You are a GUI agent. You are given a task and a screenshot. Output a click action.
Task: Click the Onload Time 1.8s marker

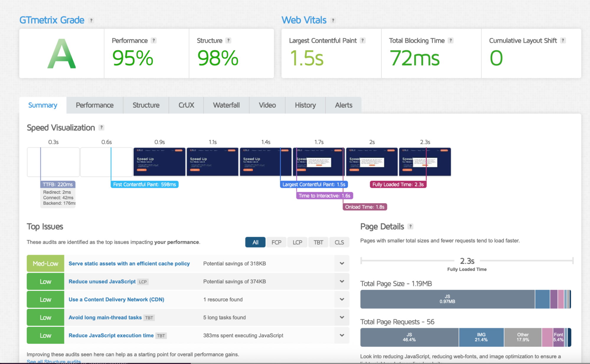click(365, 207)
